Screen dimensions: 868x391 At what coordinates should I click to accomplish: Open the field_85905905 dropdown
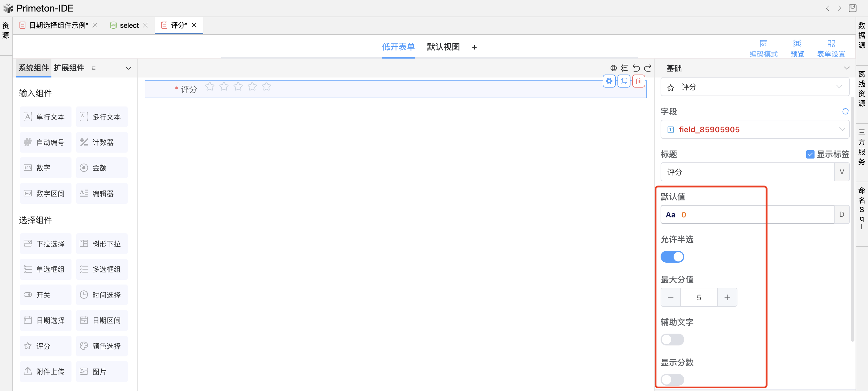pyautogui.click(x=755, y=130)
